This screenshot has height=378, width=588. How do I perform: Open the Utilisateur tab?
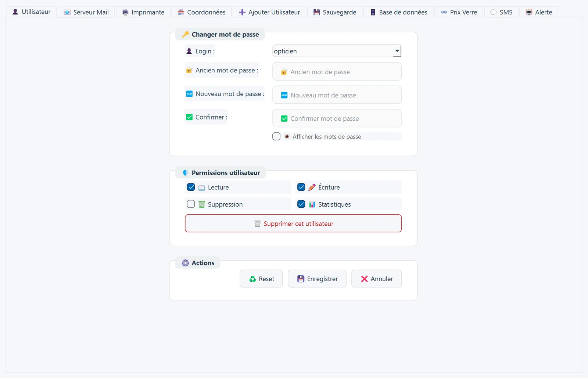click(x=31, y=12)
